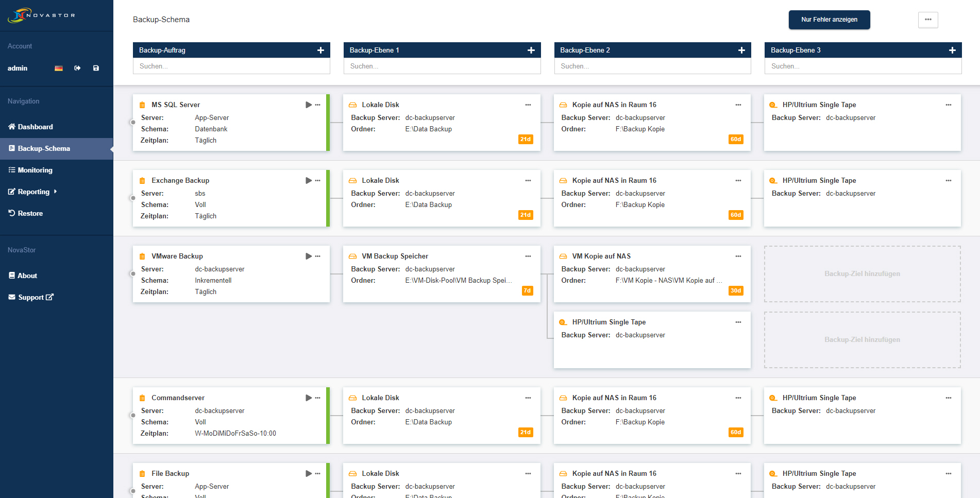980x498 pixels.
Task: Add Backup-Ebene 3 target with plus icon
Action: point(952,50)
